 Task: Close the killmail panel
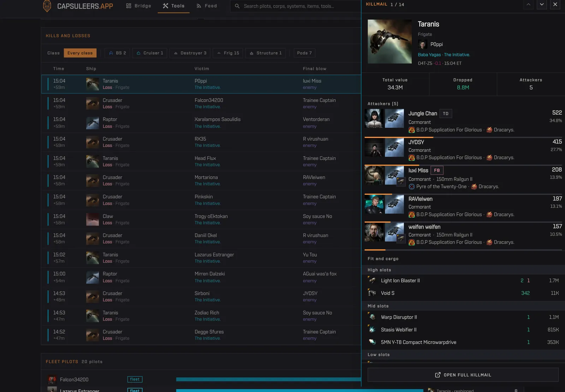tap(555, 5)
